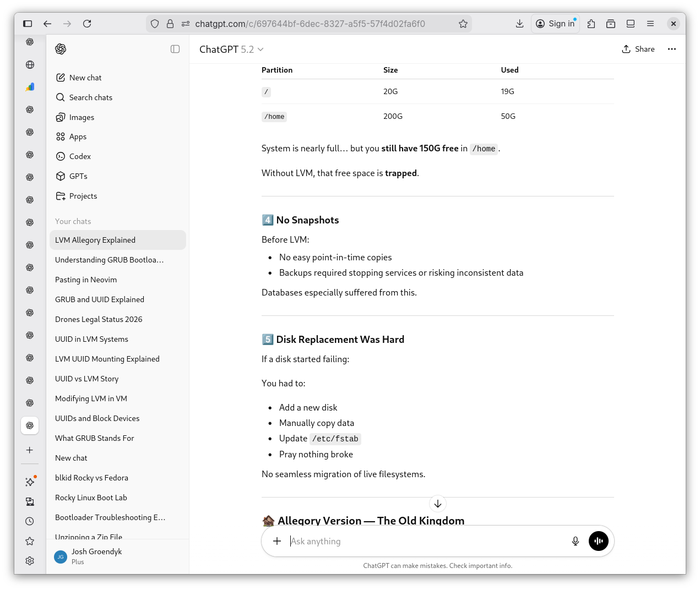Toggle the browser sidebar visibility button
700x590 pixels.
pos(28,24)
